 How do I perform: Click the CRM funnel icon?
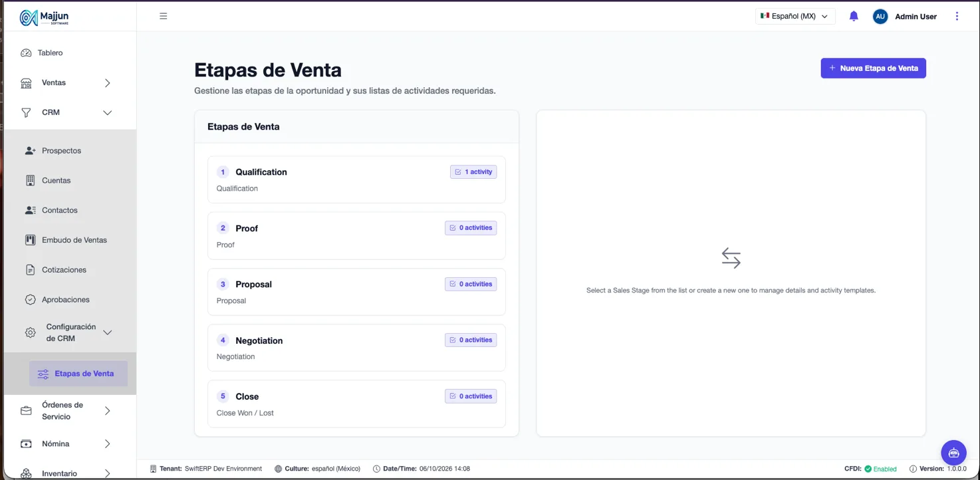(27, 113)
